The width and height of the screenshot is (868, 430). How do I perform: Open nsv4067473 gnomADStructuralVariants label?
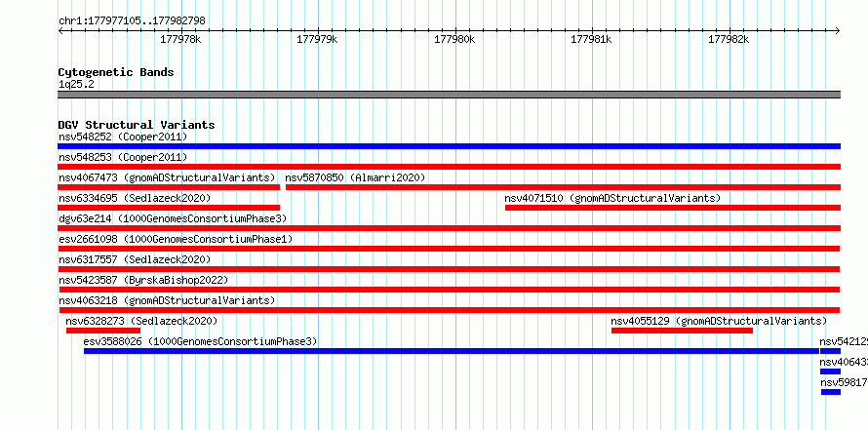pyautogui.click(x=167, y=177)
